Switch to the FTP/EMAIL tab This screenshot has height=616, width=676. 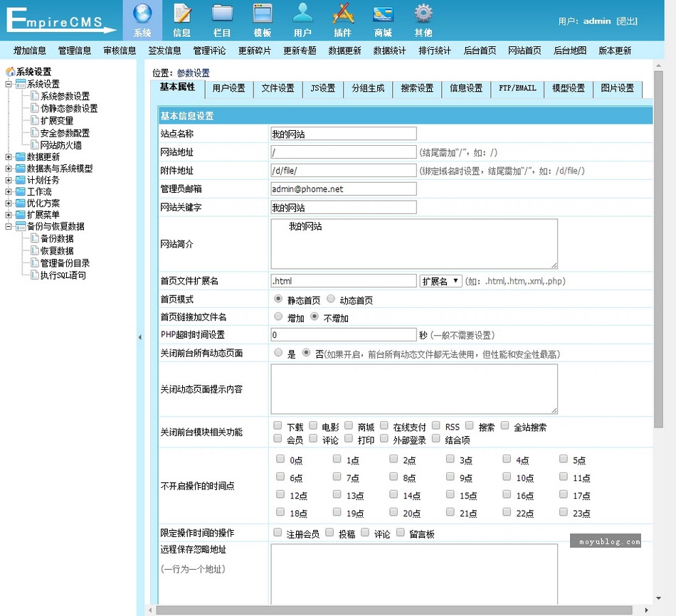(517, 88)
